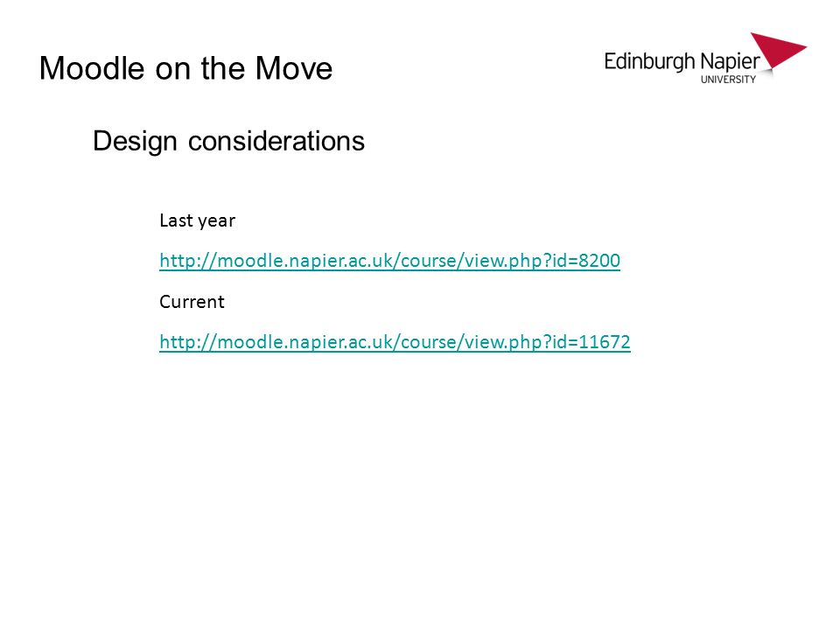This screenshot has height=630, width=840.
Task: Click the 'Current' label
Action: coord(192,302)
